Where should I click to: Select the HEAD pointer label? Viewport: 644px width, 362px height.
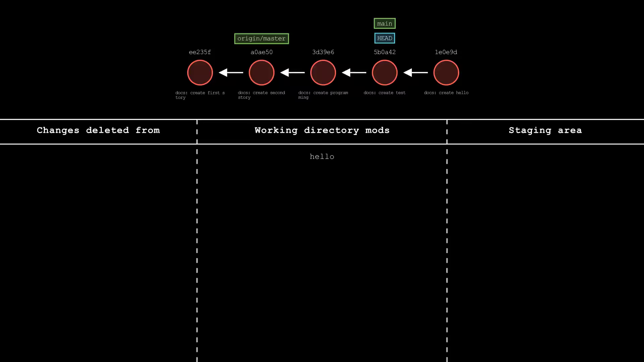(384, 38)
